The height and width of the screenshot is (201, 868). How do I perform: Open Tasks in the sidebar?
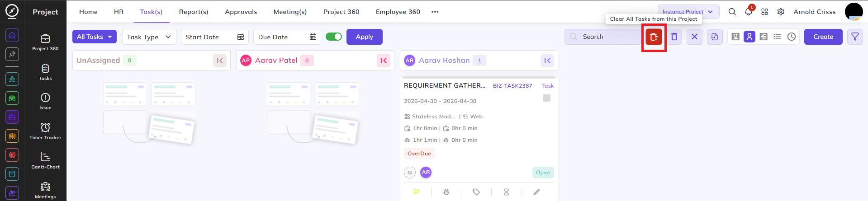(x=45, y=72)
